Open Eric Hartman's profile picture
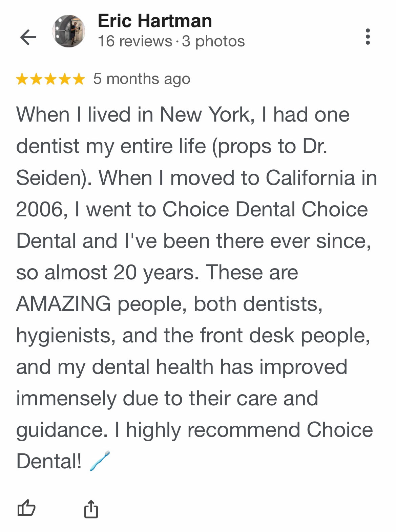This screenshot has height=532, width=396. [x=68, y=31]
